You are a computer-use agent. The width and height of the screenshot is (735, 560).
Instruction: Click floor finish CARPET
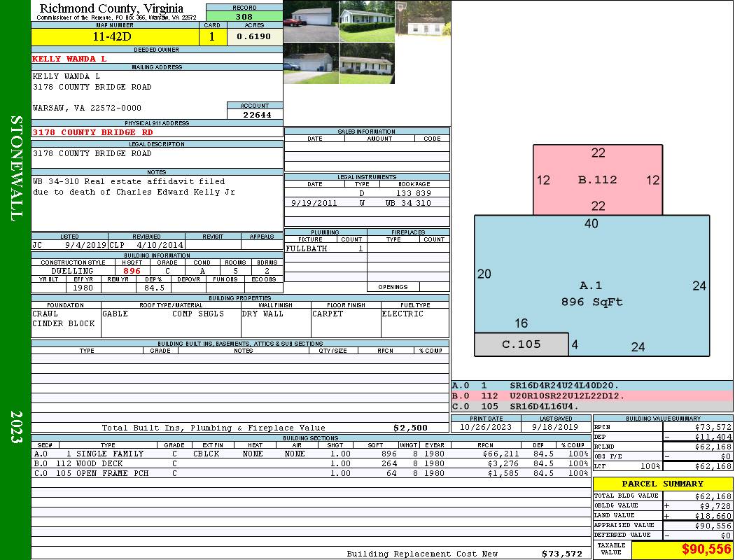(328, 314)
